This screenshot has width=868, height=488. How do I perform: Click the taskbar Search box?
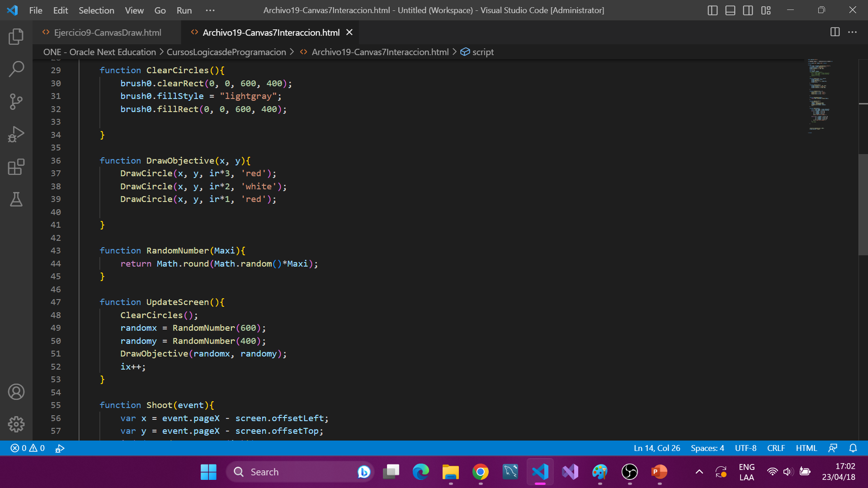pos(300,472)
